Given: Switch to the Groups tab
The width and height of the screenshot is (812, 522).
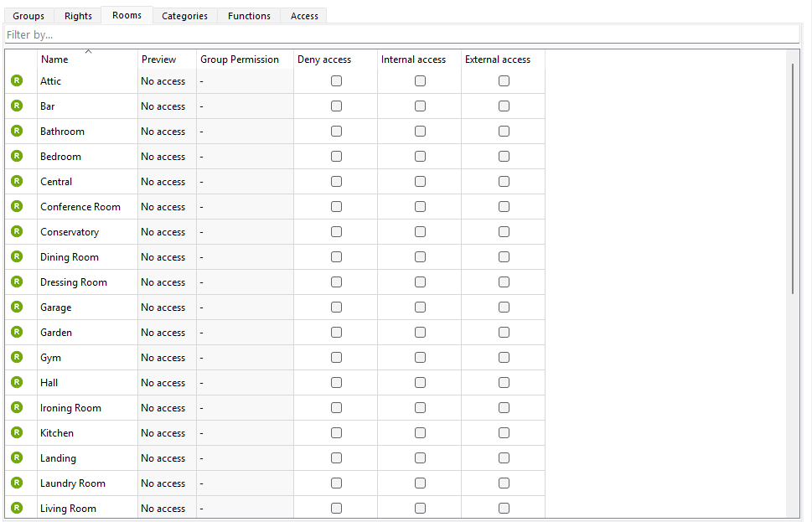Looking at the screenshot, I should click(x=28, y=16).
